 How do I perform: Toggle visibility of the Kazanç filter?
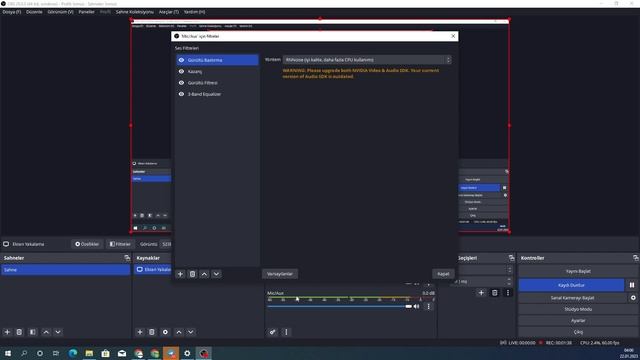(181, 71)
